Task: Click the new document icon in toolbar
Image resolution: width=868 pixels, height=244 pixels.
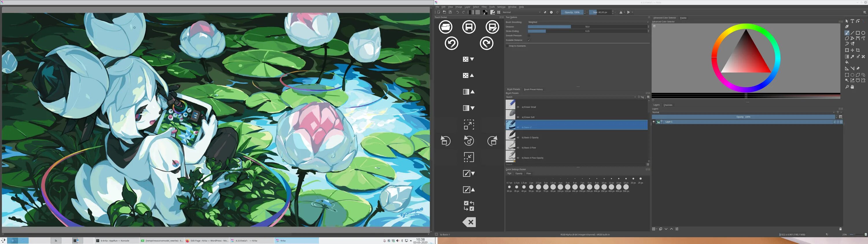Action: (x=438, y=12)
